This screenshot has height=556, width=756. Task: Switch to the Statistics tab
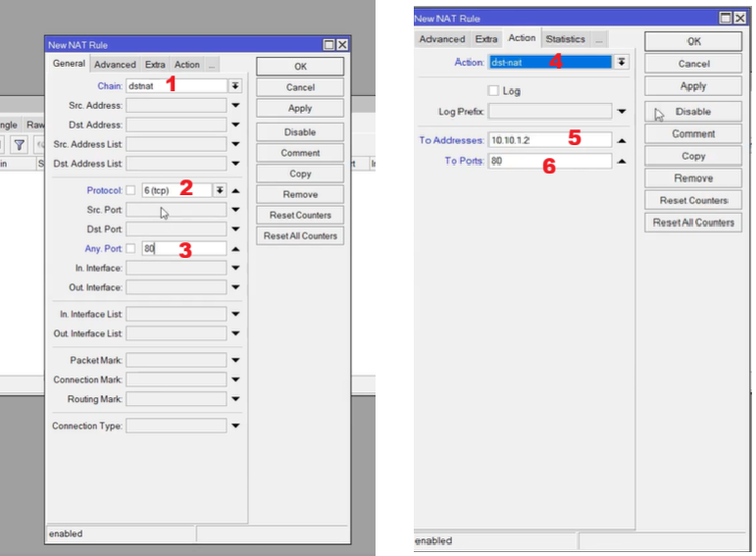tap(565, 39)
